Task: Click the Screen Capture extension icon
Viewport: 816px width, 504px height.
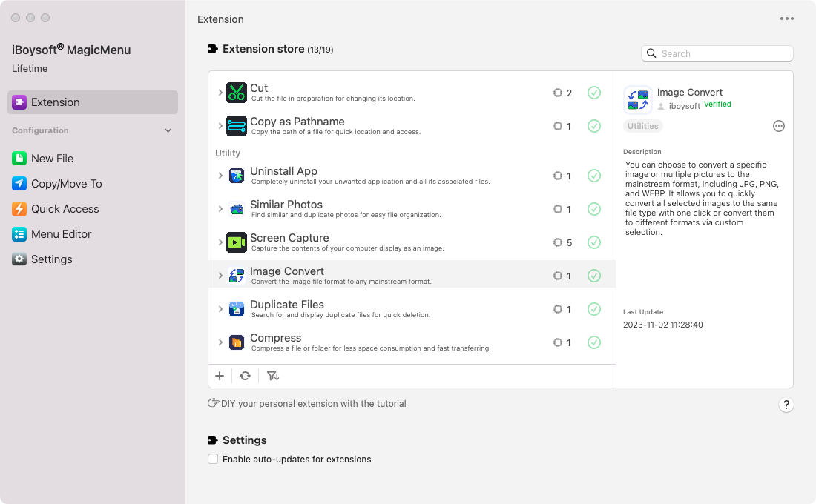Action: pyautogui.click(x=237, y=242)
